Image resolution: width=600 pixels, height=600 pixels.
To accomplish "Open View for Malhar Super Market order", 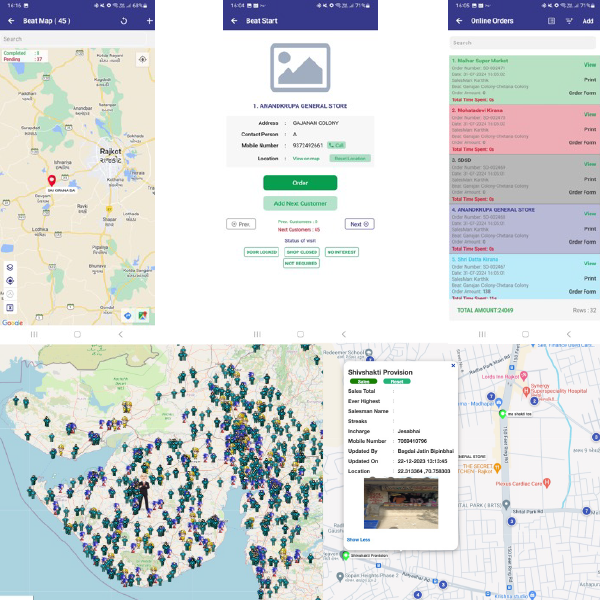I will click(589, 64).
